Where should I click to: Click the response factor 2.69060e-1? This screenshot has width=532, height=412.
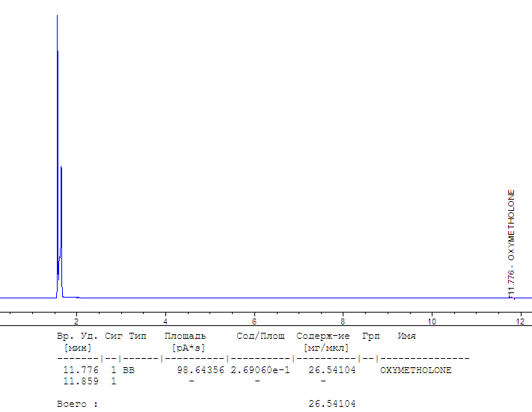coord(260,370)
